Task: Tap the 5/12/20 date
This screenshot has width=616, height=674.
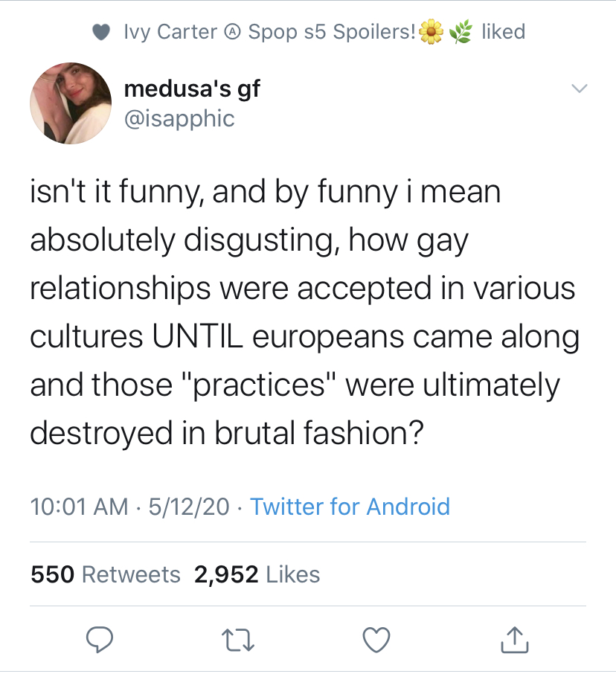Action: 189,506
